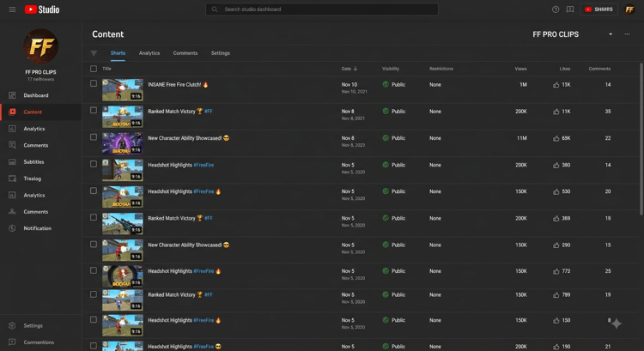
Task: Check the checkbox for the 369 likes row
Action: [94, 217]
